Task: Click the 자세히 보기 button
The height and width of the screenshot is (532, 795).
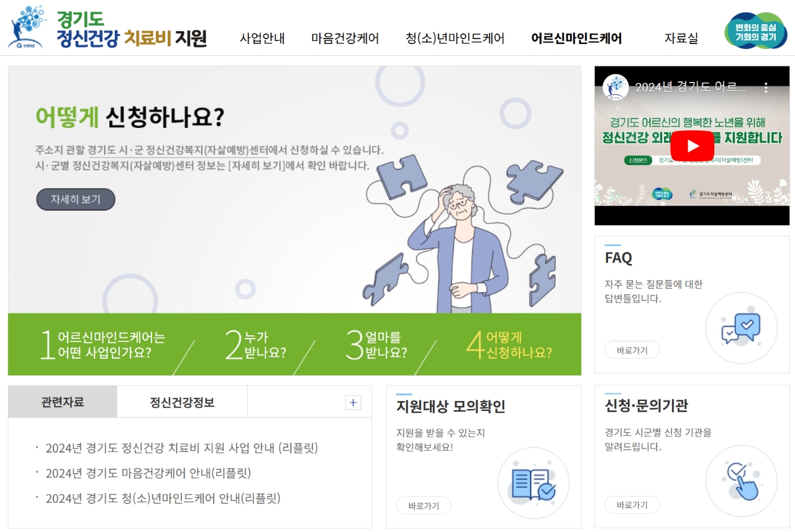Action: pyautogui.click(x=75, y=200)
